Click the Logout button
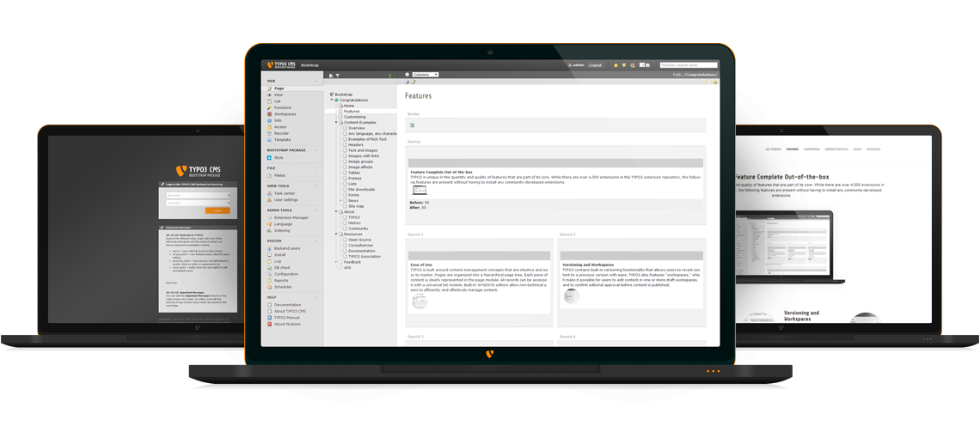 (595, 65)
